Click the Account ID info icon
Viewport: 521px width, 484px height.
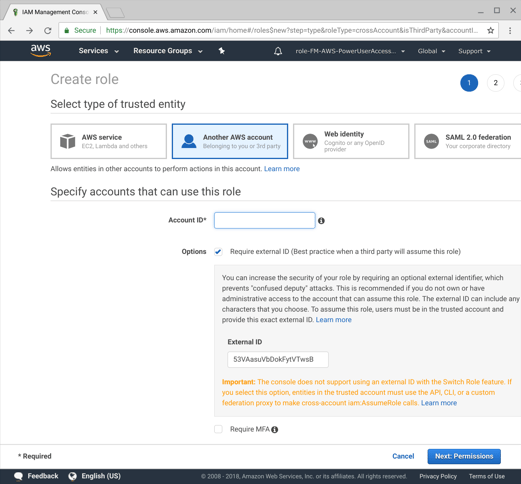pos(321,221)
